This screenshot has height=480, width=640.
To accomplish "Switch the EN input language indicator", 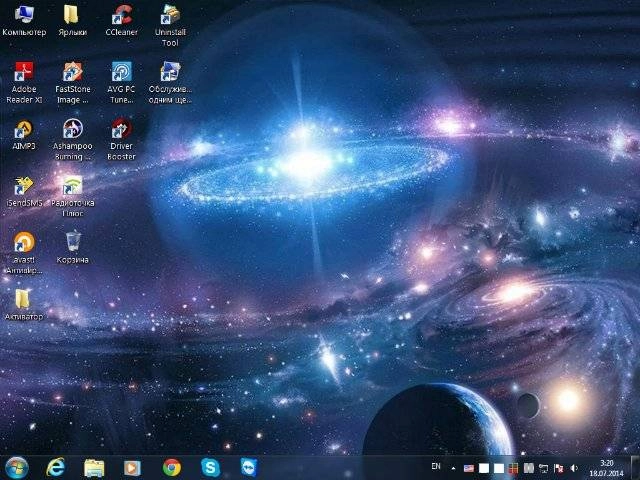I will pos(436,466).
